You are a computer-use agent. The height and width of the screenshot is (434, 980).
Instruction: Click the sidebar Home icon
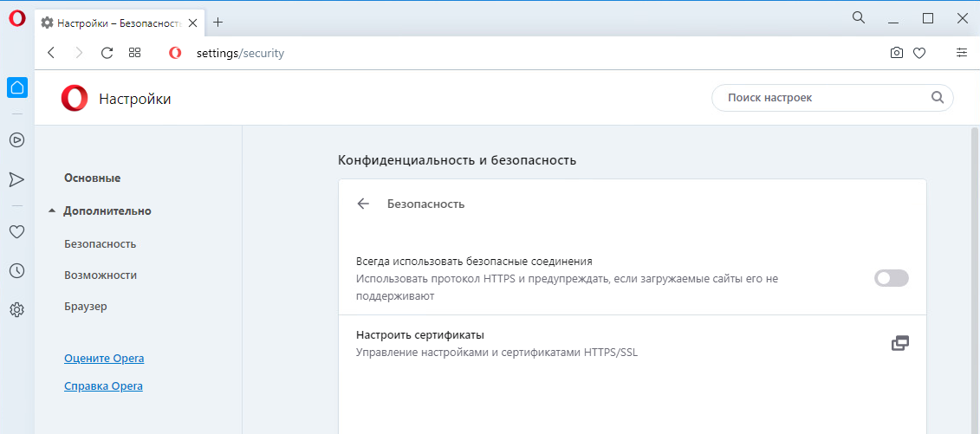click(x=16, y=87)
